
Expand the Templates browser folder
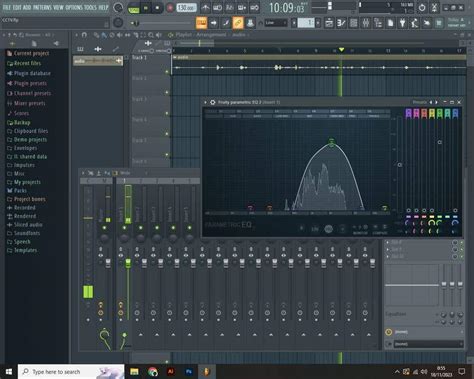[x=22, y=250]
